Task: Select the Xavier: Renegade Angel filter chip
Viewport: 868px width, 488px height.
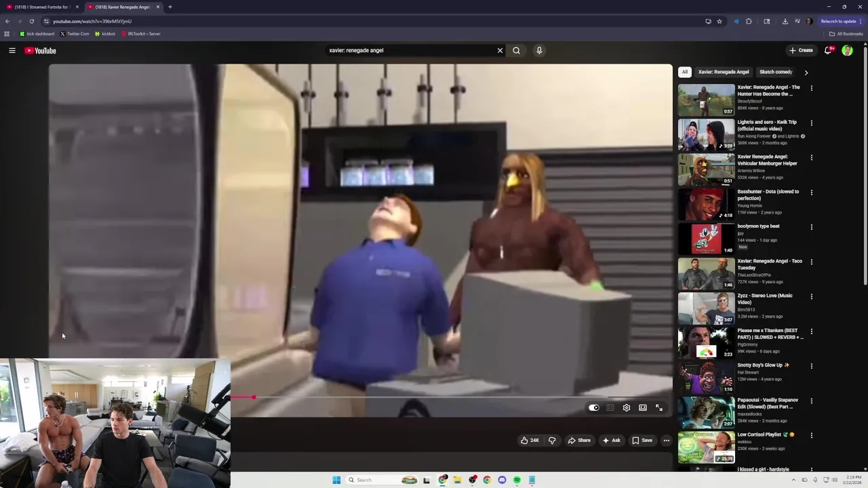Action: click(x=724, y=72)
